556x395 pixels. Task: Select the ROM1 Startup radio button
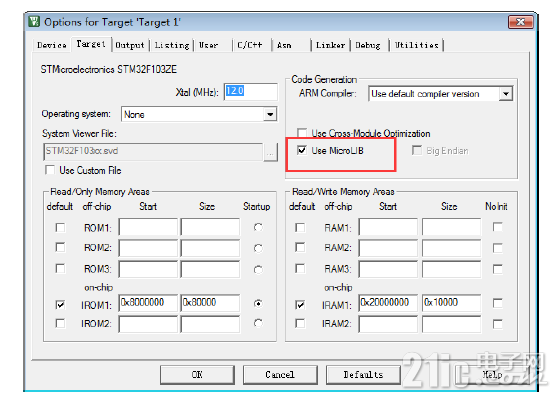tap(258, 227)
